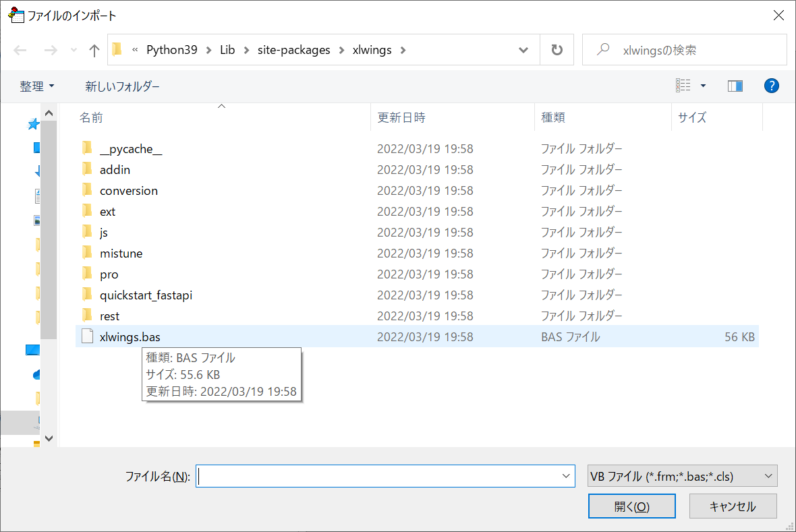The image size is (796, 532).
Task: Expand the chevron after Python39 in path
Action: (x=208, y=51)
